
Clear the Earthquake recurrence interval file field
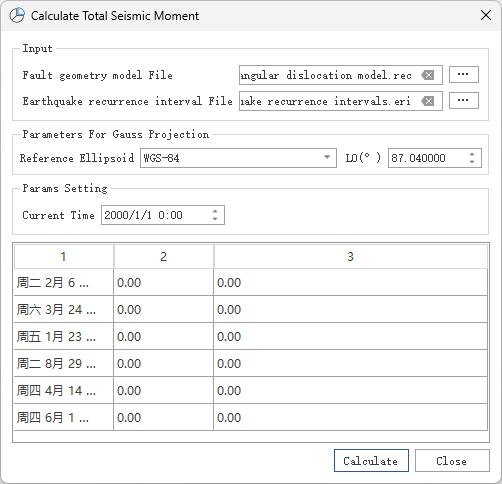428,101
